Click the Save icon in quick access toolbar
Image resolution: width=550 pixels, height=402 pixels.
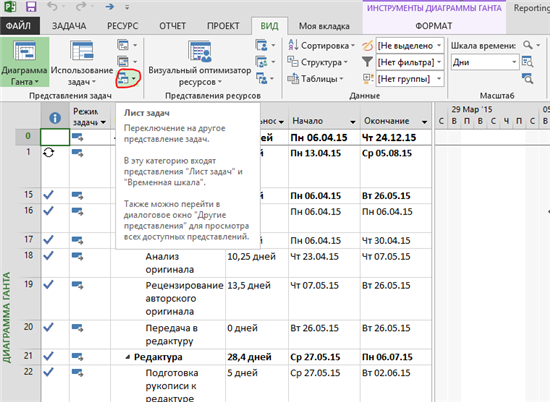pyautogui.click(x=31, y=7)
